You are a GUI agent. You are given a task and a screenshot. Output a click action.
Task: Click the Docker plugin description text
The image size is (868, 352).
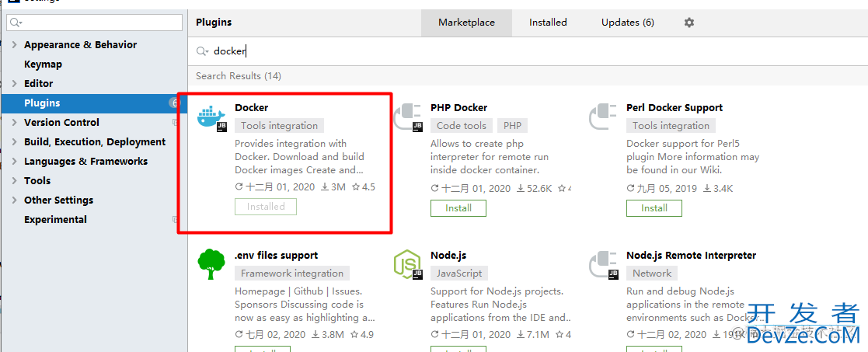tap(299, 157)
